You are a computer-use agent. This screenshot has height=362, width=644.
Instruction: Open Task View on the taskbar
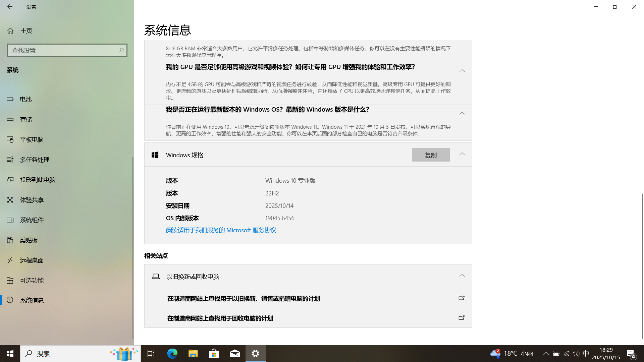151,353
